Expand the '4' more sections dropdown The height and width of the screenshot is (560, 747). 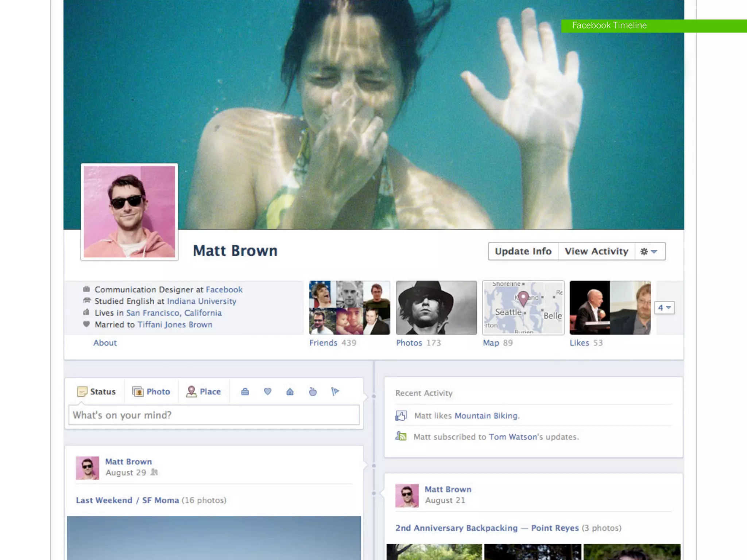coord(665,308)
